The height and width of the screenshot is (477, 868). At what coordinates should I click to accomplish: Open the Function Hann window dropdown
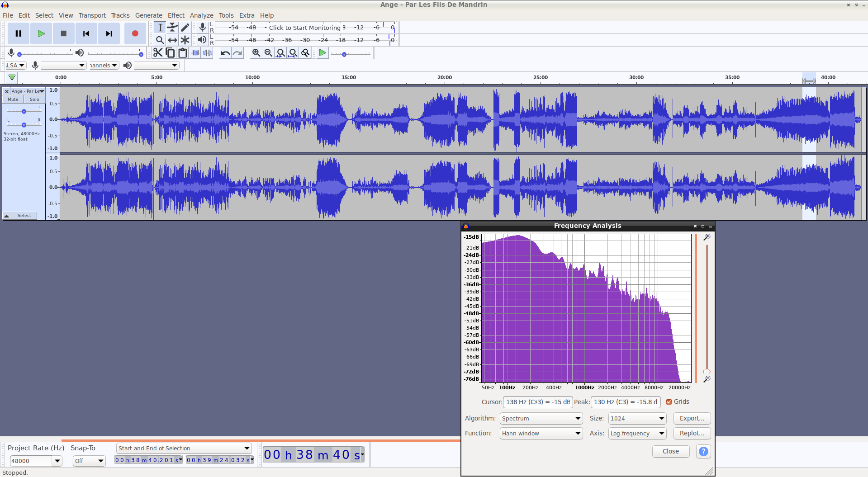541,434
